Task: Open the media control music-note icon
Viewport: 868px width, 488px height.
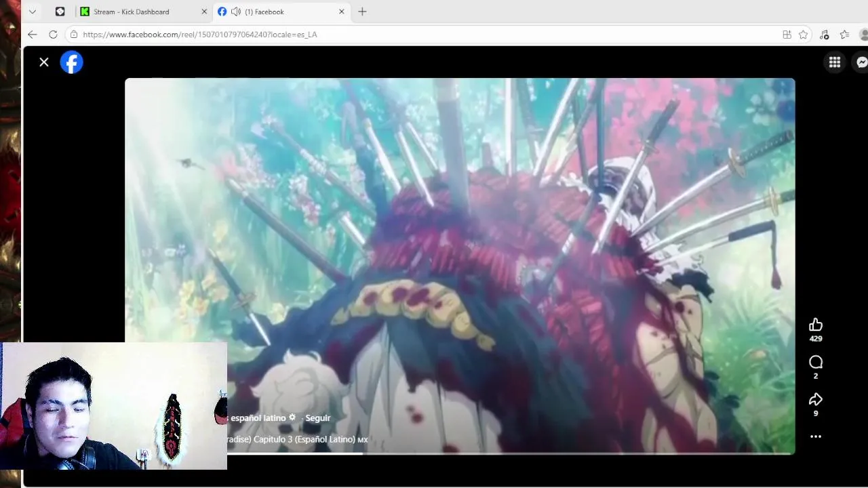Action: tap(824, 35)
